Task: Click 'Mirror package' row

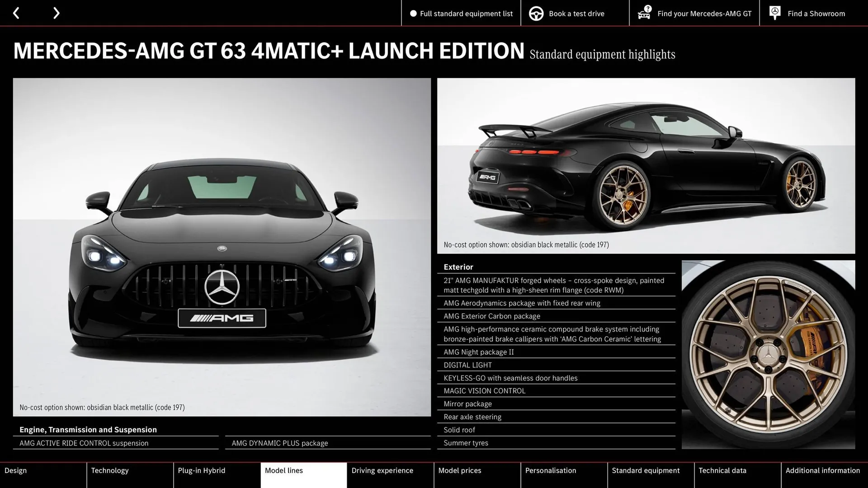Action: pyautogui.click(x=556, y=404)
